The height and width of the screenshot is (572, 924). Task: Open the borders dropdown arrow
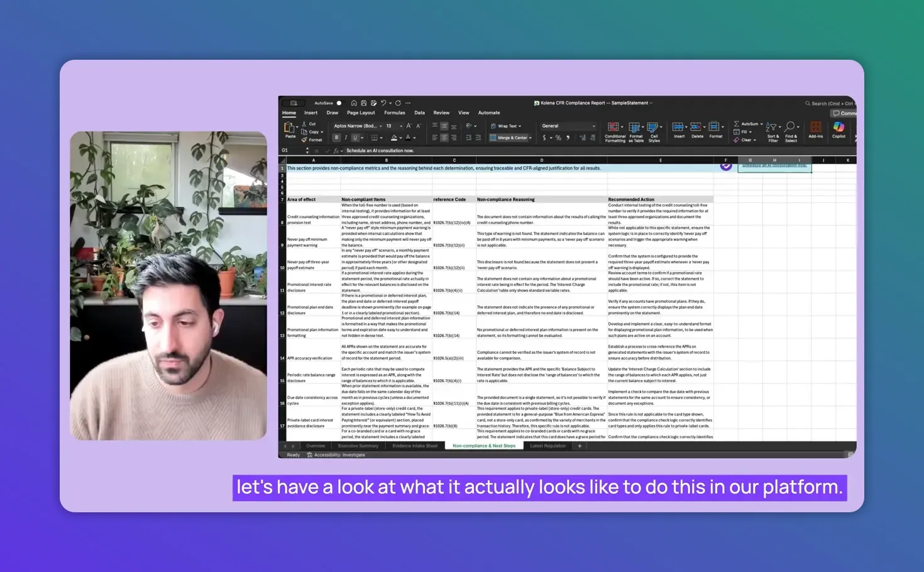(x=382, y=138)
